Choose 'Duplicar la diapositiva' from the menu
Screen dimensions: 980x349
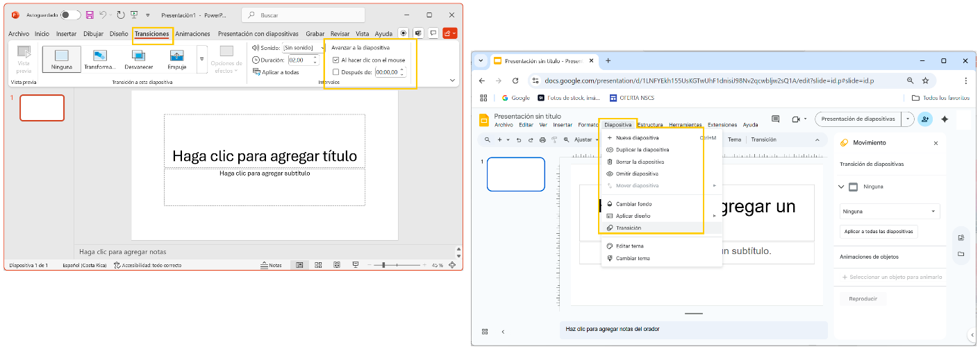point(642,150)
